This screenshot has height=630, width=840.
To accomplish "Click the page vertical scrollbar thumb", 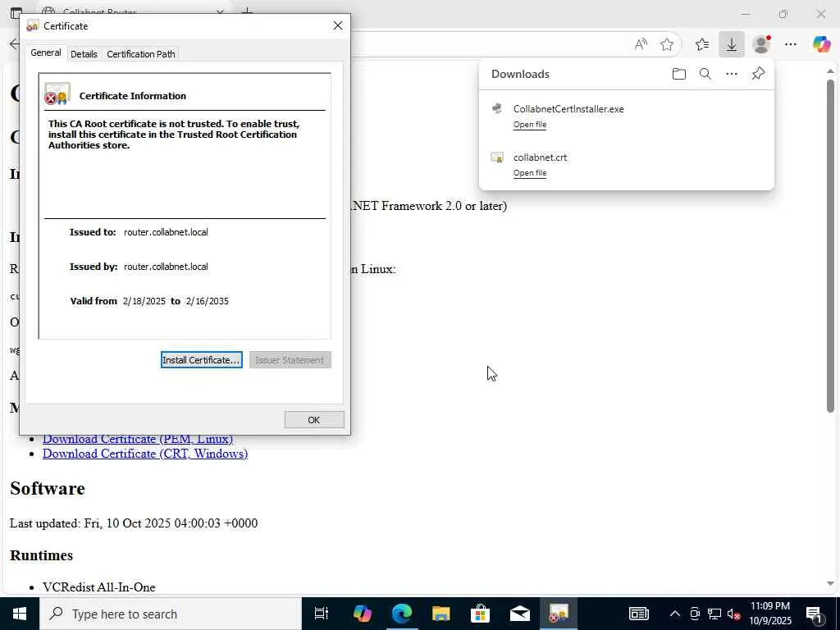I will (x=830, y=246).
